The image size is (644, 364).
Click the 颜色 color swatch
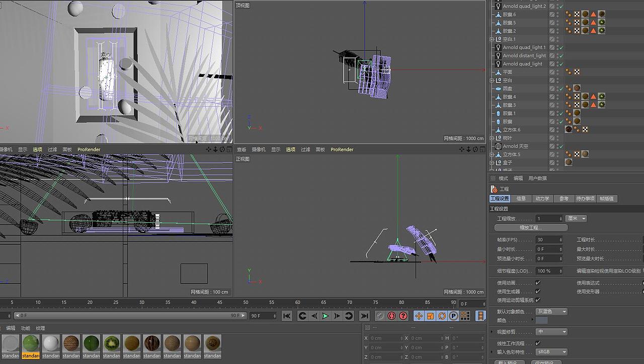(x=541, y=320)
